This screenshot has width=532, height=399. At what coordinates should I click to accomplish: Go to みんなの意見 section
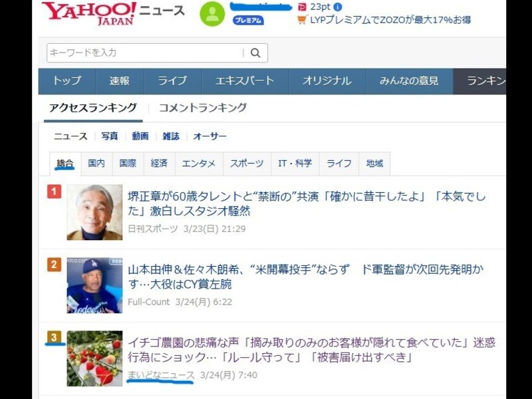(x=409, y=81)
